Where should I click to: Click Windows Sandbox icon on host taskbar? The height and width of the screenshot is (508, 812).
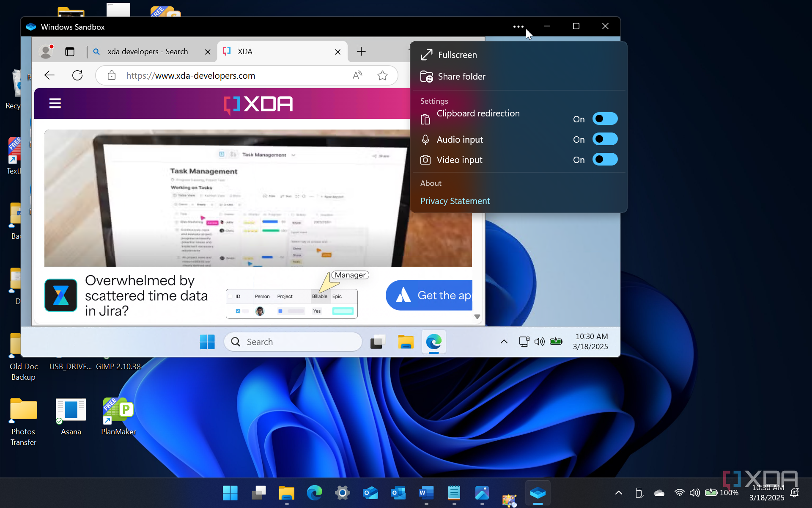(x=538, y=493)
